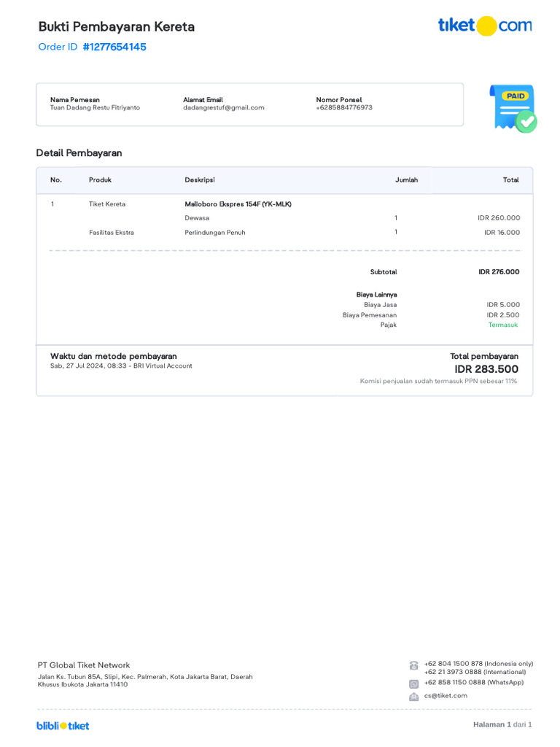
Task: Click name Tuan Dadang Restu Fitriyanto
Action: pos(96,108)
